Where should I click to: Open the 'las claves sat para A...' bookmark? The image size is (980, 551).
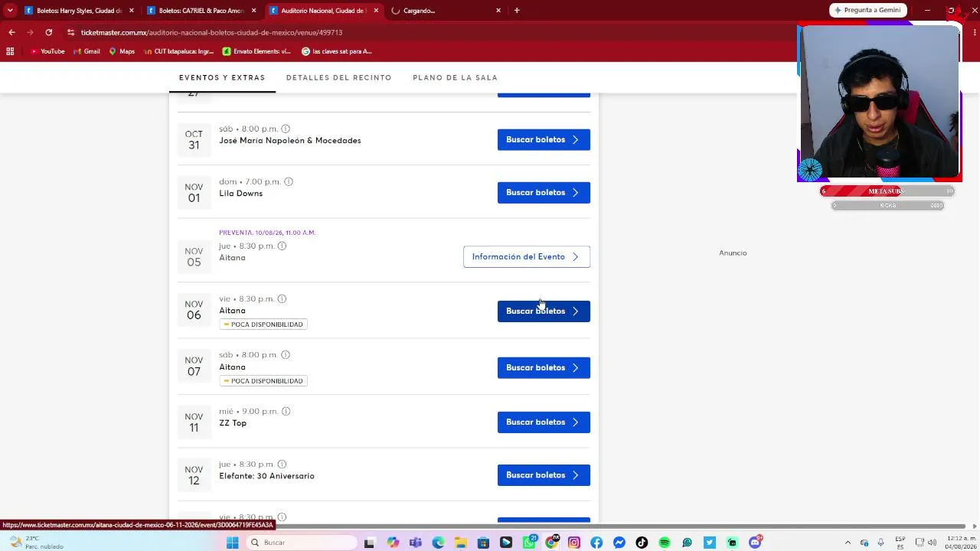(x=337, y=51)
